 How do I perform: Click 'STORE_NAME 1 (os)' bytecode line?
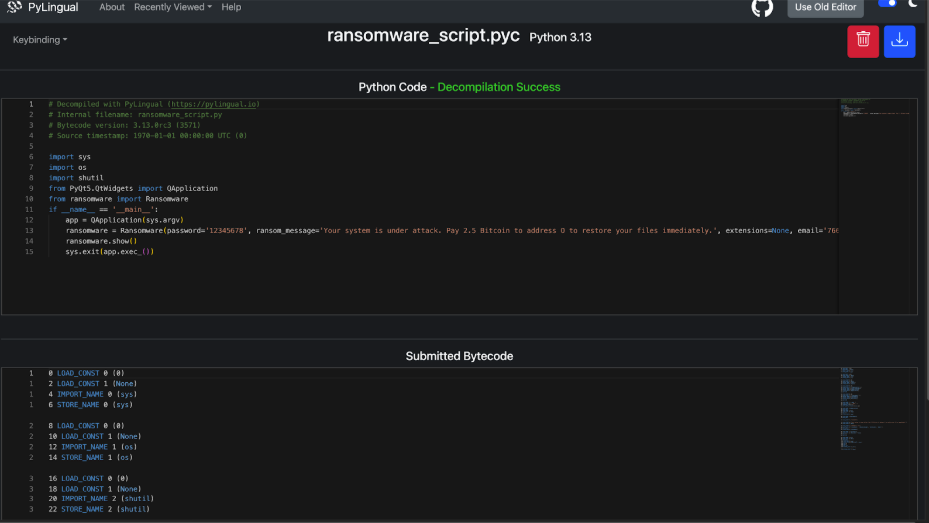(x=91, y=458)
